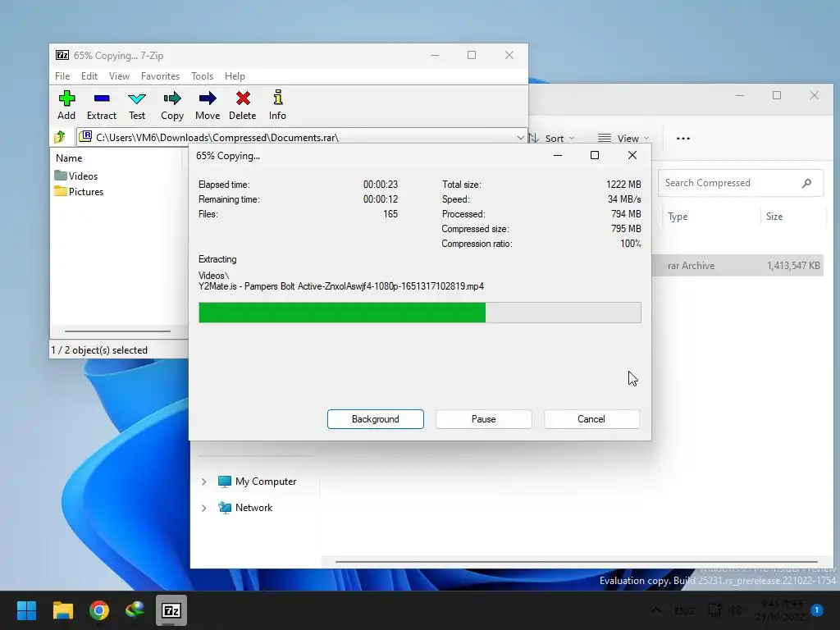
Task: Open the three-dots more options in Explorer
Action: click(x=683, y=138)
